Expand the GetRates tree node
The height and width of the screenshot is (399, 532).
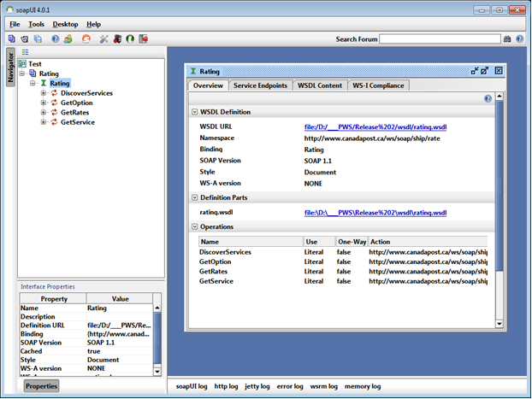[44, 112]
